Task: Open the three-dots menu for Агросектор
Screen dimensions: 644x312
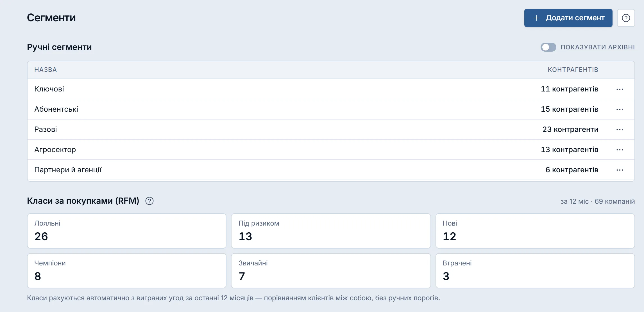Action: pyautogui.click(x=620, y=150)
